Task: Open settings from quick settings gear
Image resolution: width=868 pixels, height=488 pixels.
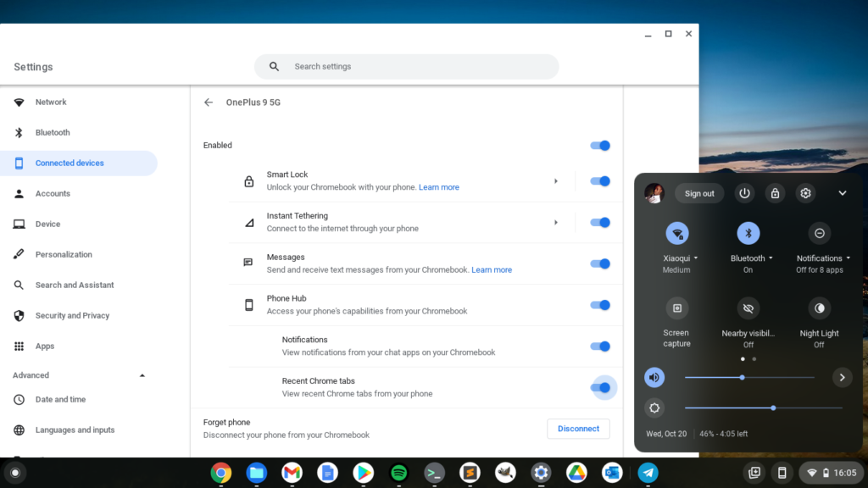Action: click(x=805, y=193)
